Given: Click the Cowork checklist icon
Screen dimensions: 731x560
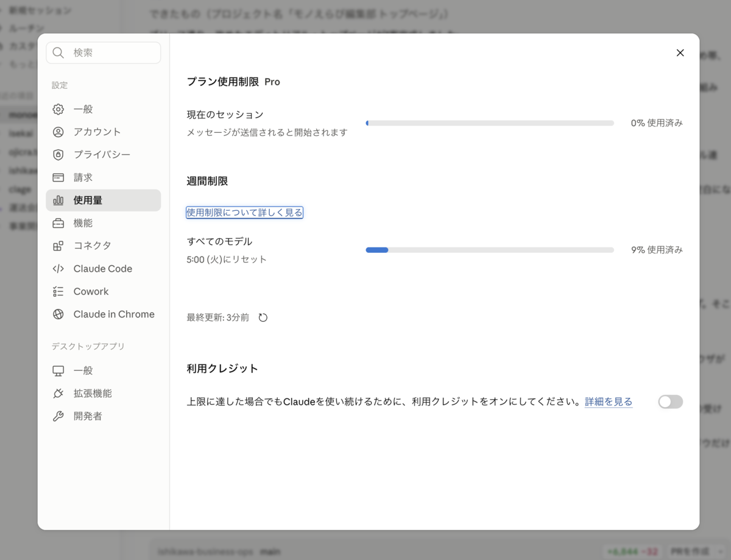Looking at the screenshot, I should coord(58,292).
